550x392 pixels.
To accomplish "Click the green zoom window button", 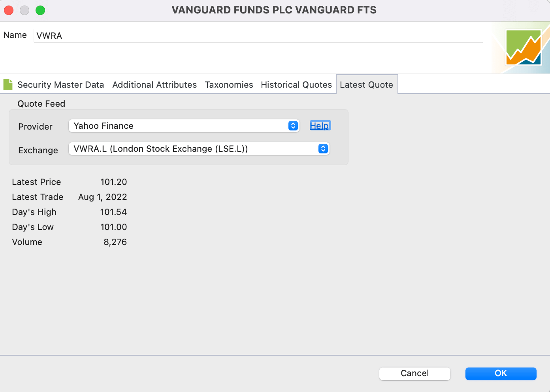I will click(x=40, y=10).
